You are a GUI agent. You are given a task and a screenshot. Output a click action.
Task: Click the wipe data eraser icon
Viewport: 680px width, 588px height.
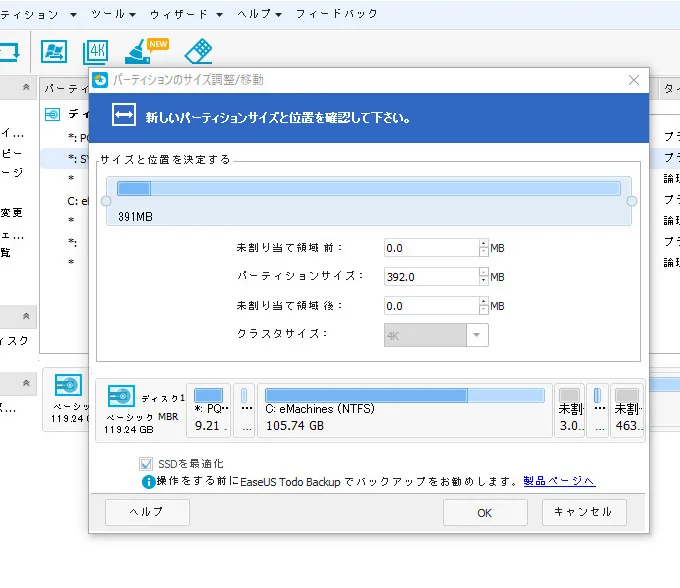pyautogui.click(x=199, y=52)
